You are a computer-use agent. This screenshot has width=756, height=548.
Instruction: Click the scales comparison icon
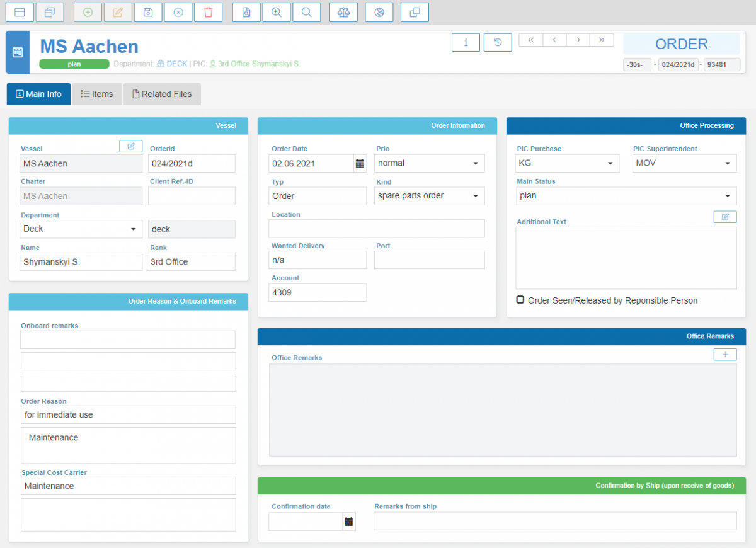[343, 12]
